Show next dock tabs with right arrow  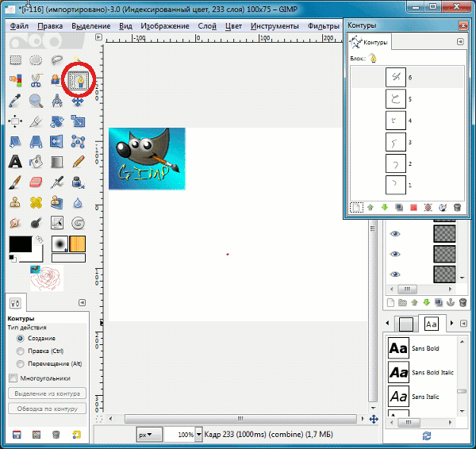451,323
